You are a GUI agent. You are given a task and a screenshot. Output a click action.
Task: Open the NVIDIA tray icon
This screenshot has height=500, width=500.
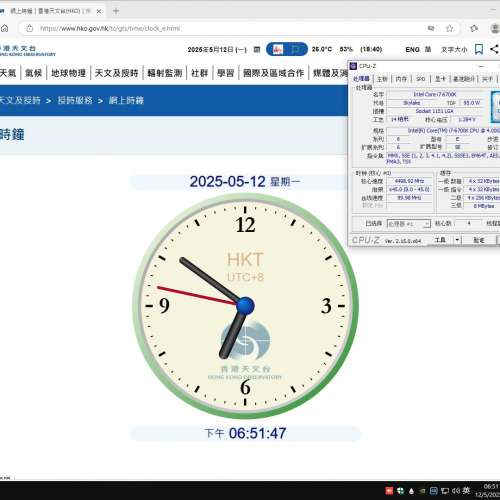(422, 491)
